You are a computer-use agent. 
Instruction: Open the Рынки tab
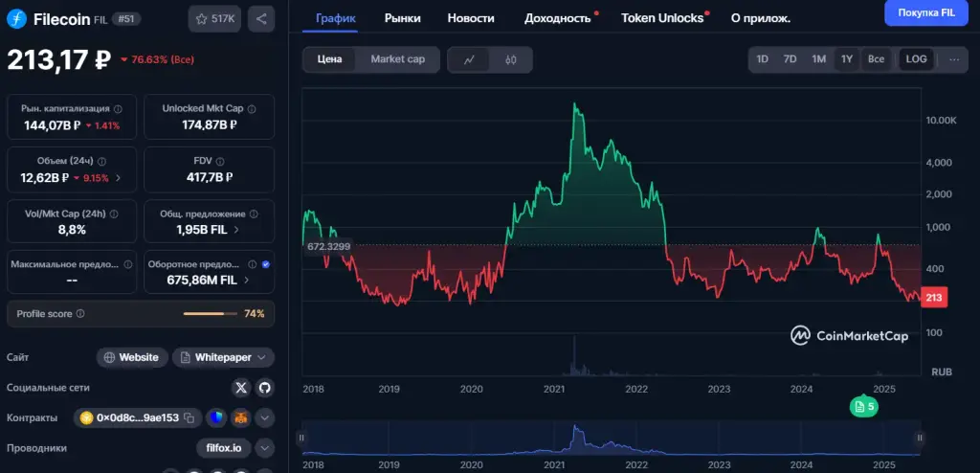point(402,18)
